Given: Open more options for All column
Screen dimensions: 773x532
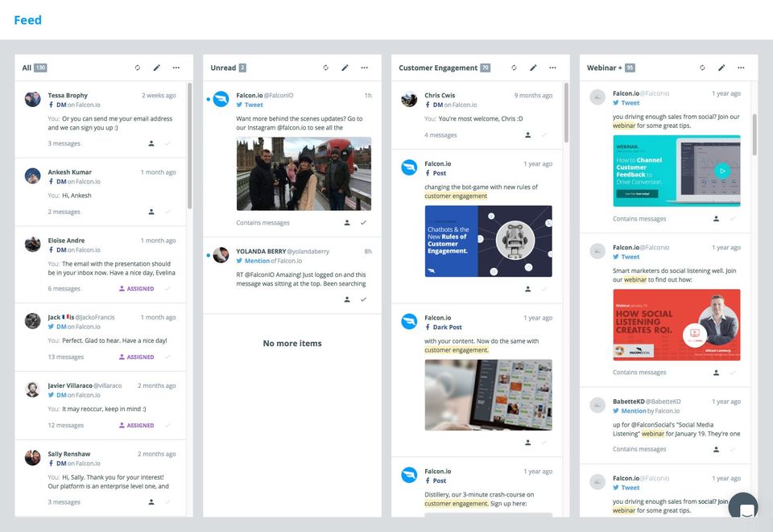Looking at the screenshot, I should [176, 68].
